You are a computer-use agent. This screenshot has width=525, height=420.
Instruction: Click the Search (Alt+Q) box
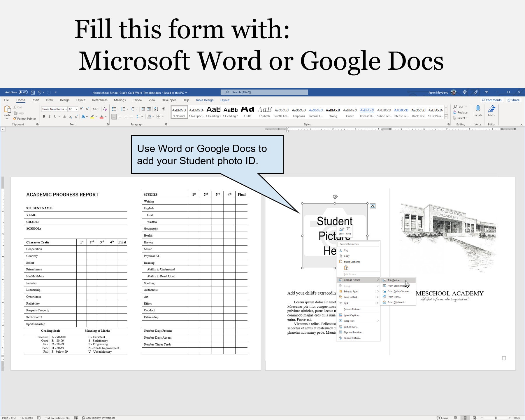point(264,92)
